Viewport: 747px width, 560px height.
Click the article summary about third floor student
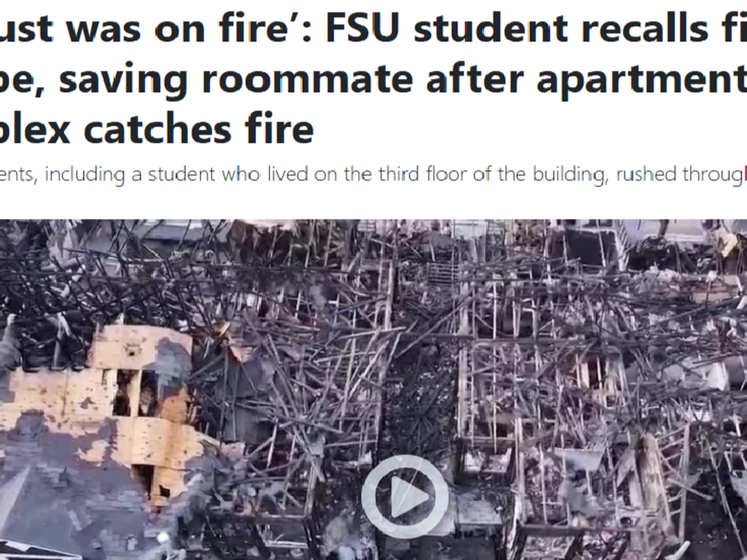(374, 175)
